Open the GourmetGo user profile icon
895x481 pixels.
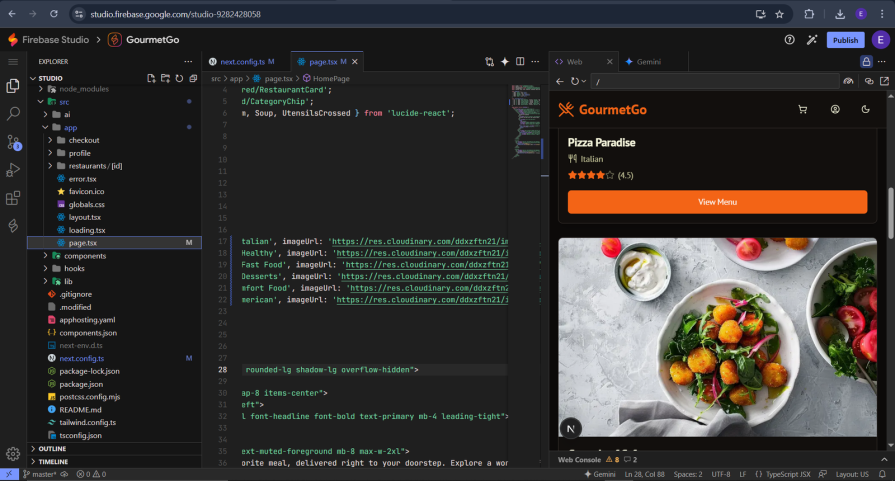(835, 110)
